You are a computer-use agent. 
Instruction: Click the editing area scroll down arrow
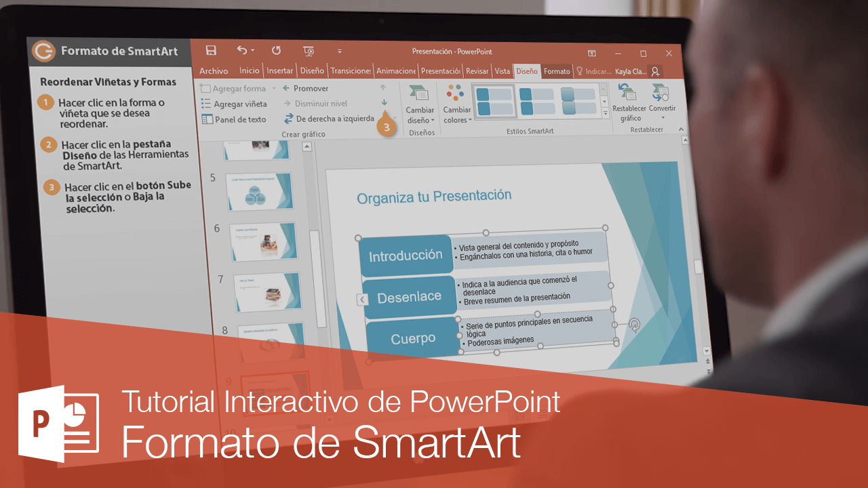[708, 351]
